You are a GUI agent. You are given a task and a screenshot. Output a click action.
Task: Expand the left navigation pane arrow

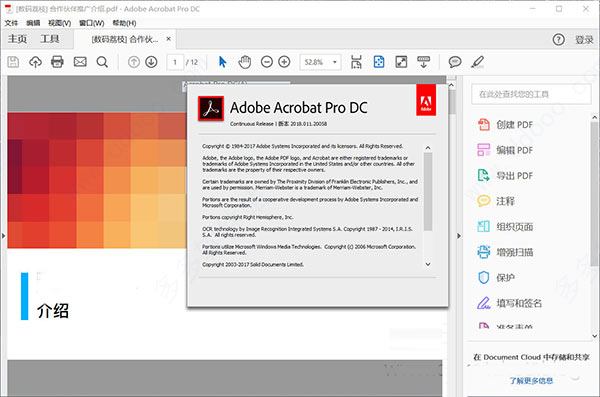click(x=3, y=236)
